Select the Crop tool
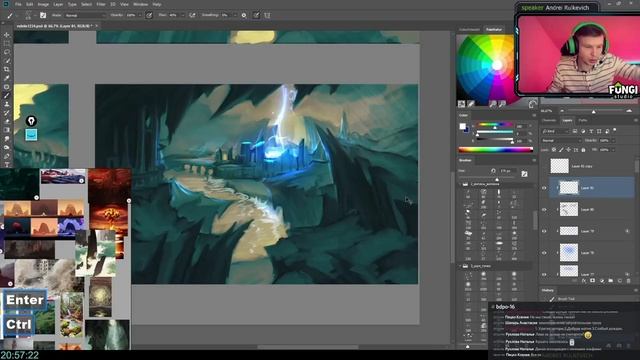 (7, 69)
